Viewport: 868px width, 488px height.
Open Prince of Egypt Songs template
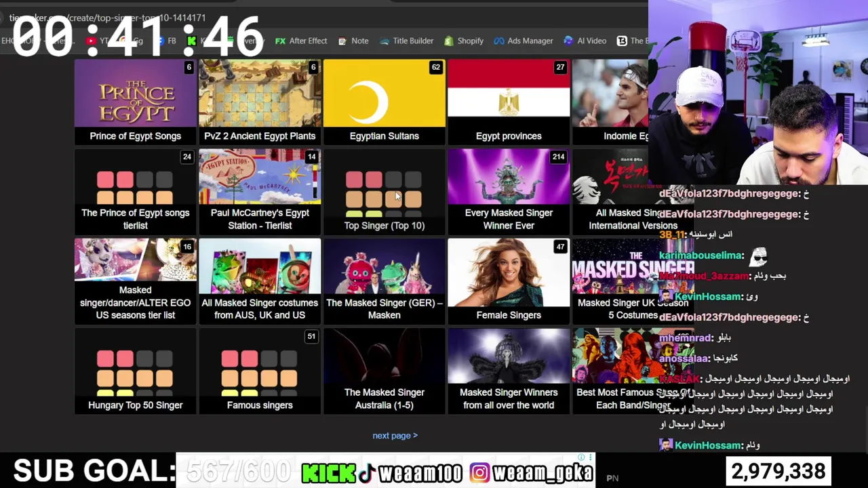[x=136, y=102]
